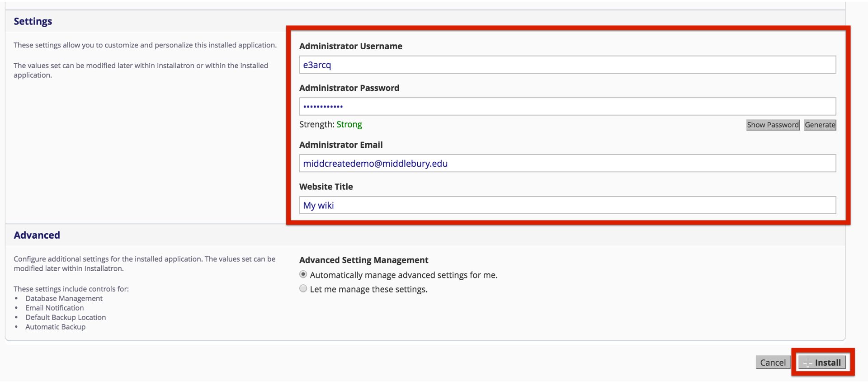
Task: Click the Administrator Username label
Action: [350, 46]
